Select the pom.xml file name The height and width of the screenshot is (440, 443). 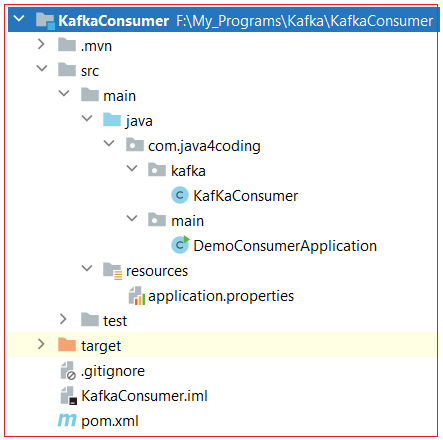coord(110,421)
